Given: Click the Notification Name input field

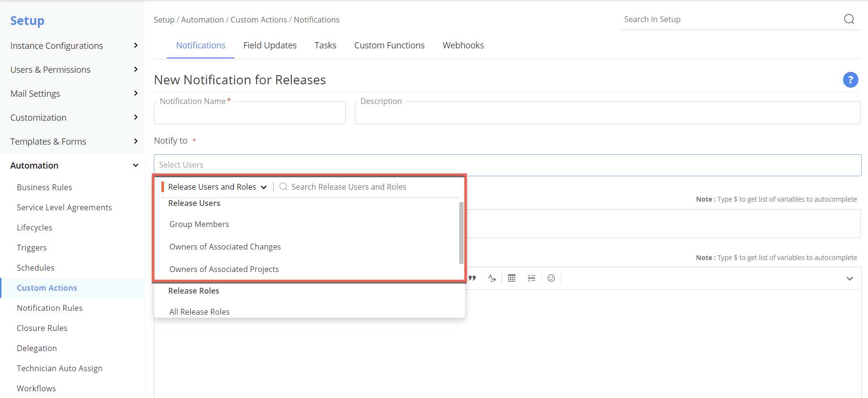Looking at the screenshot, I should (x=249, y=114).
